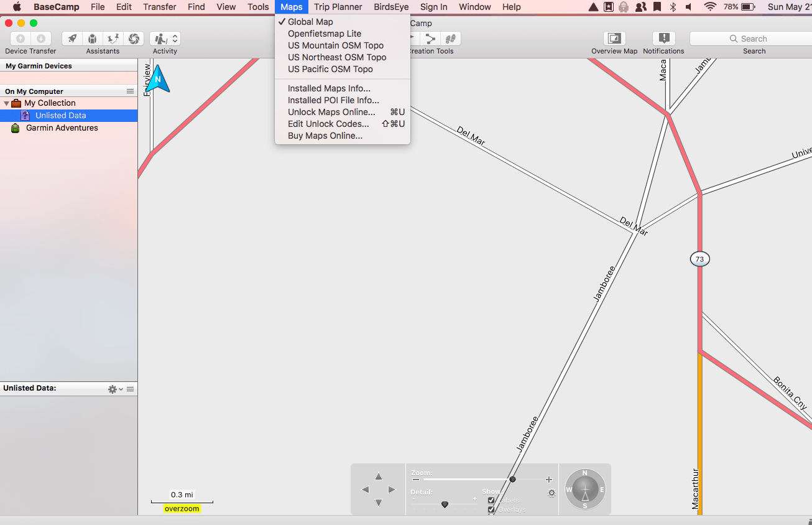Click the shutter-shaped assistant icon

pyautogui.click(x=134, y=39)
